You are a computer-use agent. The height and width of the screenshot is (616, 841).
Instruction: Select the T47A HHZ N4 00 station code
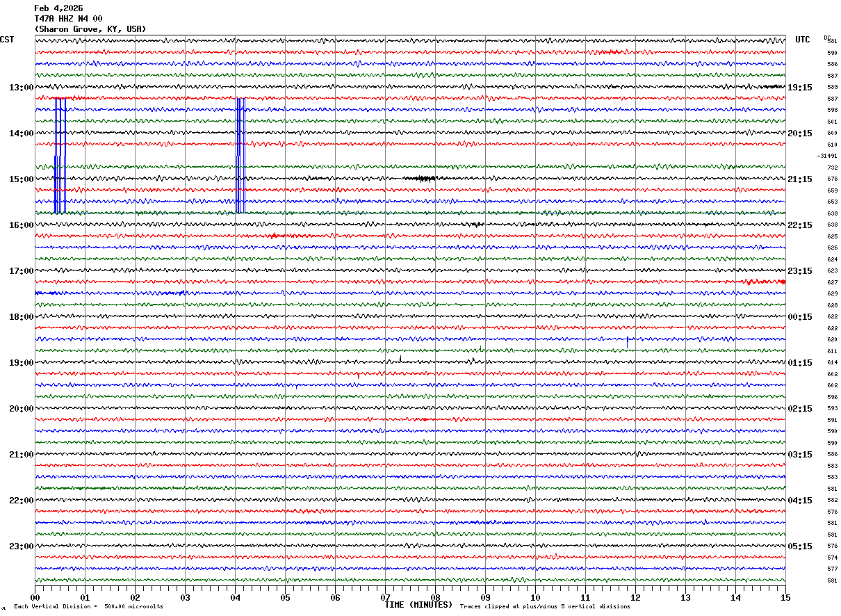coord(68,19)
